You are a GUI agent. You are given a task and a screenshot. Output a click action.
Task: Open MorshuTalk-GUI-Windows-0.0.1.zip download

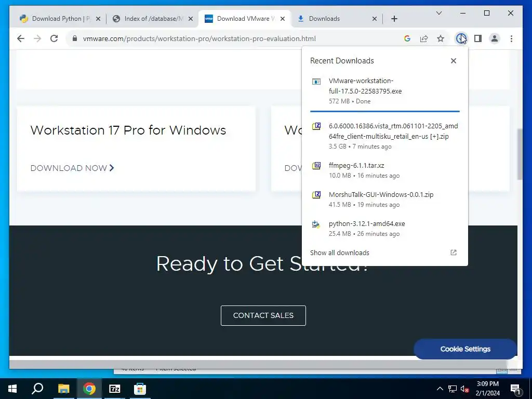(385, 199)
